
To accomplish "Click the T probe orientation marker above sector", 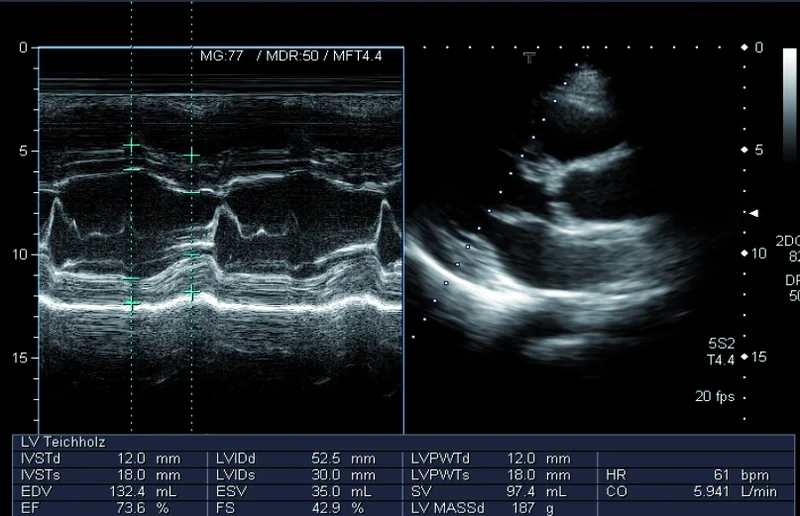I will (530, 58).
